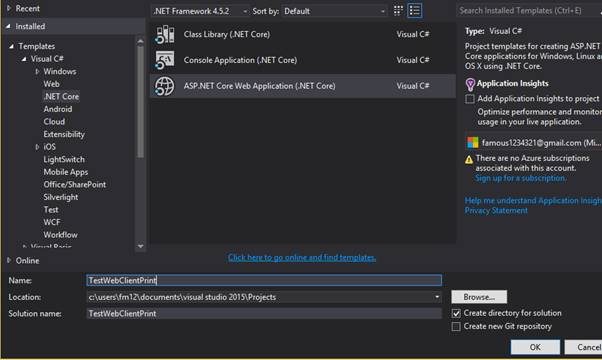Switch to medium icons list view
Viewport: 602px width, 360px height.
(x=415, y=11)
